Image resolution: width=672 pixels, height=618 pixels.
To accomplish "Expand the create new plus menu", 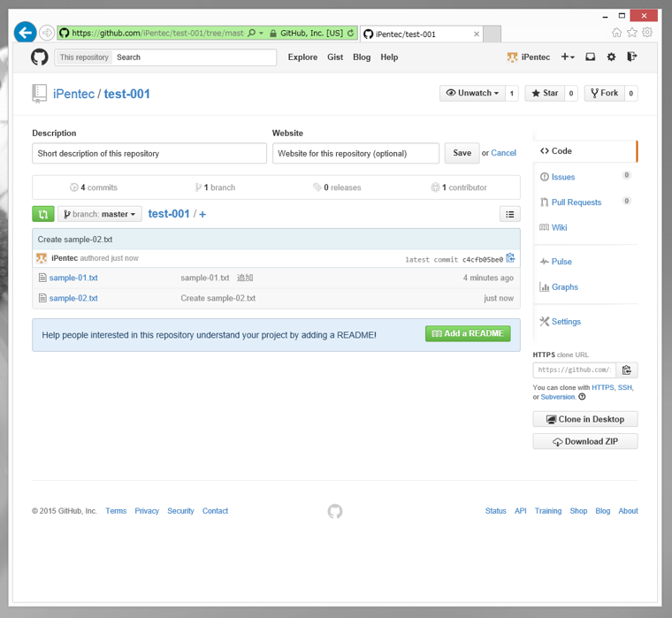I will (x=568, y=57).
